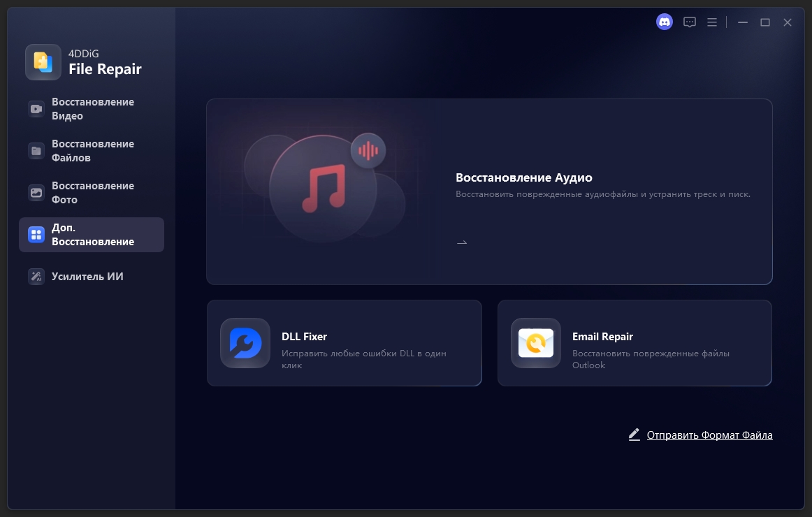The image size is (812, 517).
Task: Click the AI enhancer wand icon
Action: [x=36, y=277]
